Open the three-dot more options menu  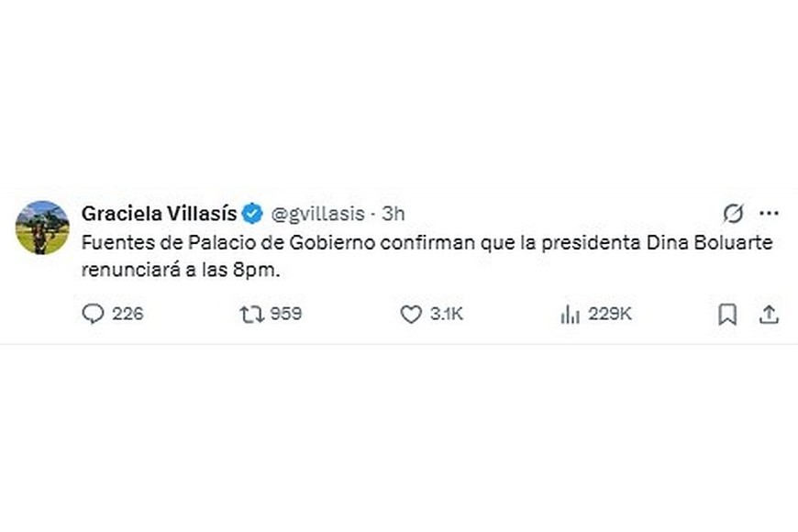pos(770,212)
